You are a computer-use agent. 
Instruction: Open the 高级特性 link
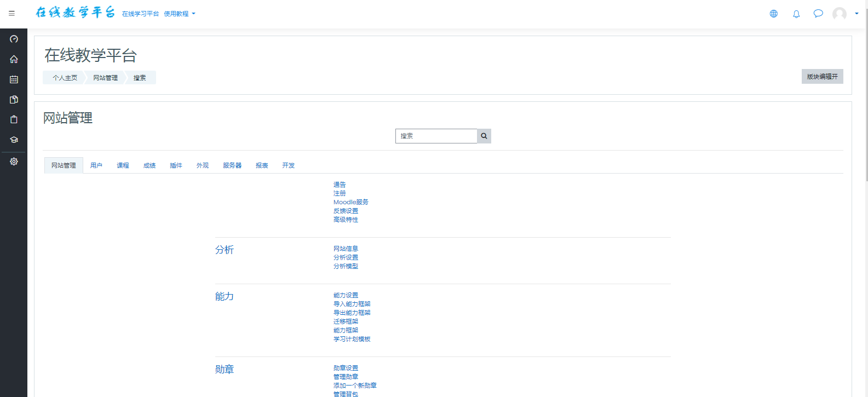pyautogui.click(x=346, y=220)
